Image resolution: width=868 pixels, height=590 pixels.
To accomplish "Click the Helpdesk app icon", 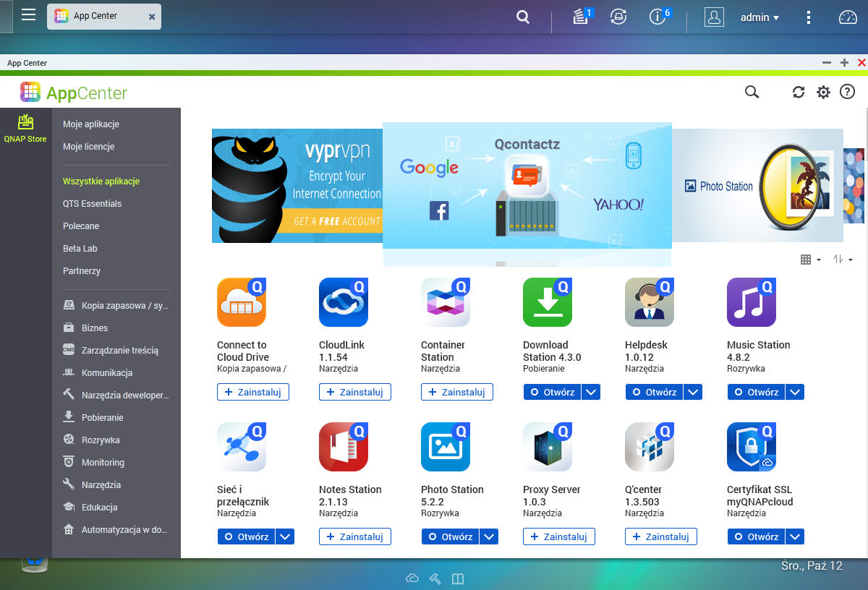I will coord(650,302).
